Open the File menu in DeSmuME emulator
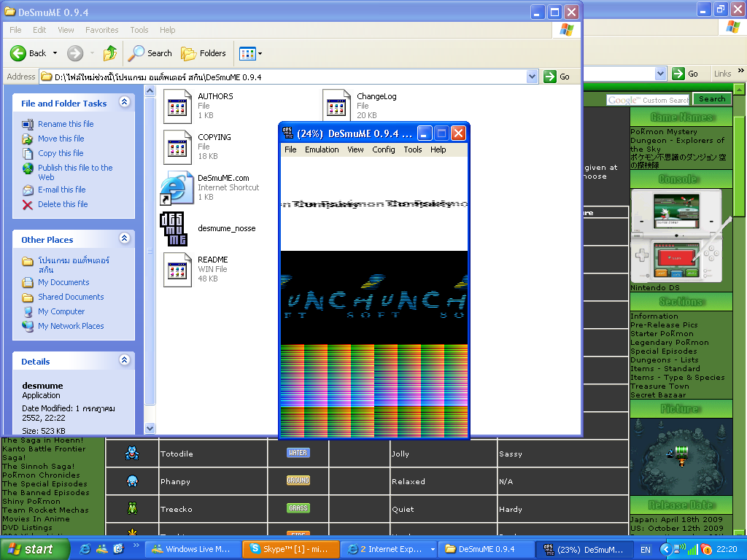 290,149
